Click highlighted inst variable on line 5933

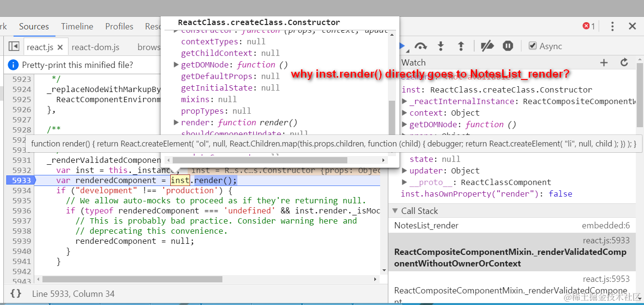[180, 180]
